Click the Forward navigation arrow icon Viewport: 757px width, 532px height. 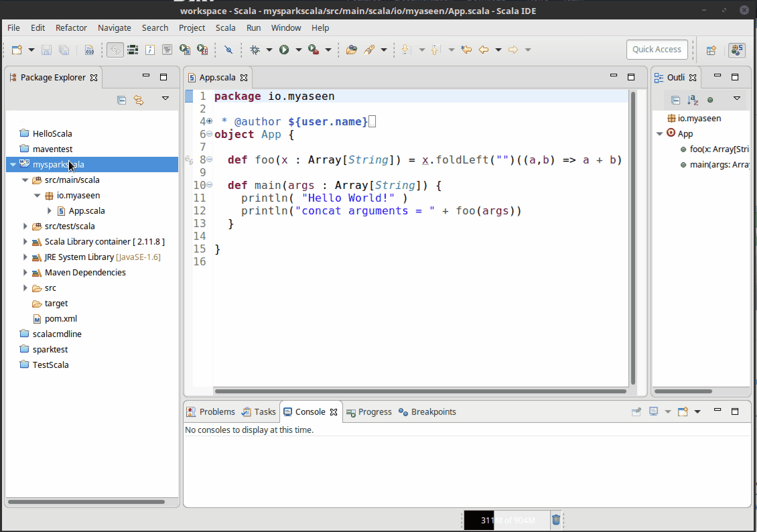513,50
